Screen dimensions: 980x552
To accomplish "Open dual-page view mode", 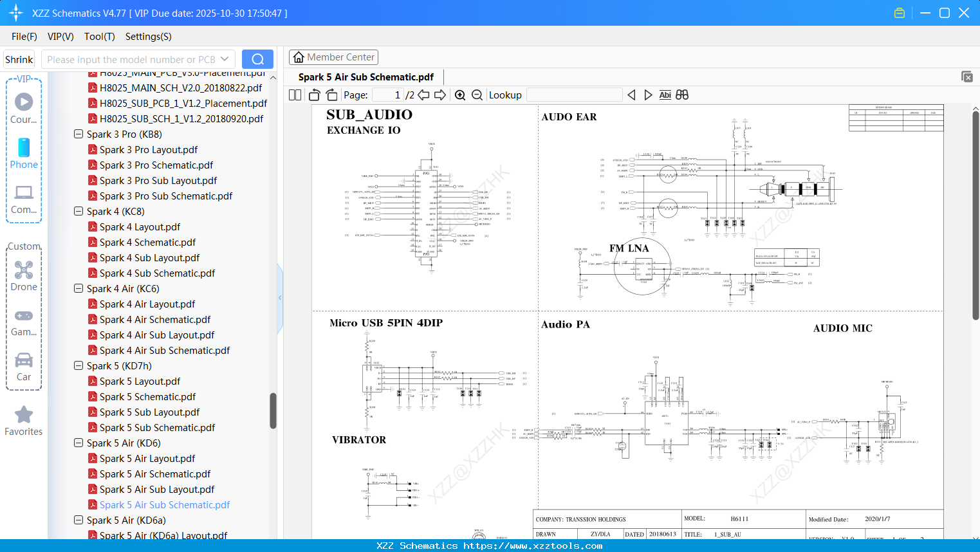I will click(294, 95).
